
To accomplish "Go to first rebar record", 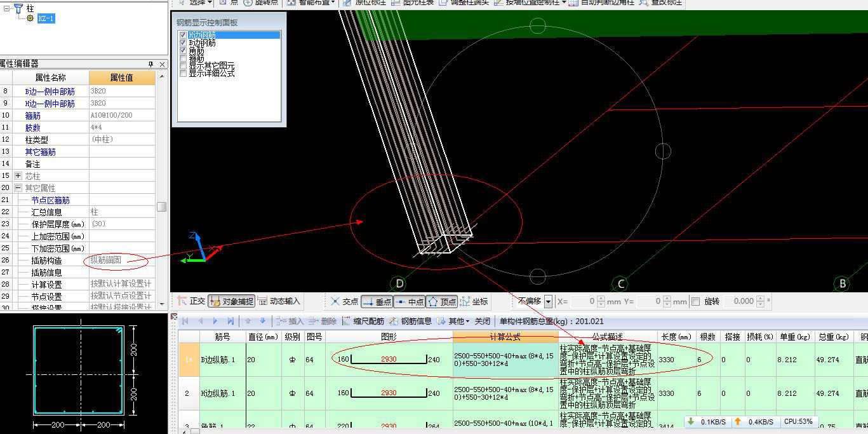I will [x=185, y=321].
